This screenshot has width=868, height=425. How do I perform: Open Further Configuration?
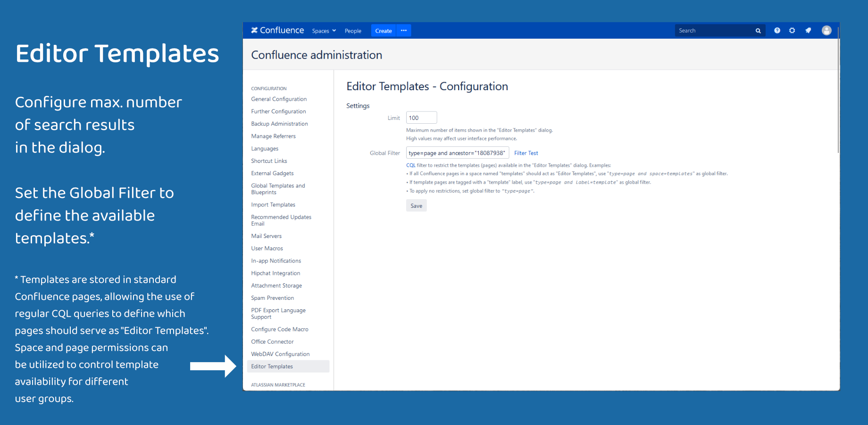(x=278, y=111)
